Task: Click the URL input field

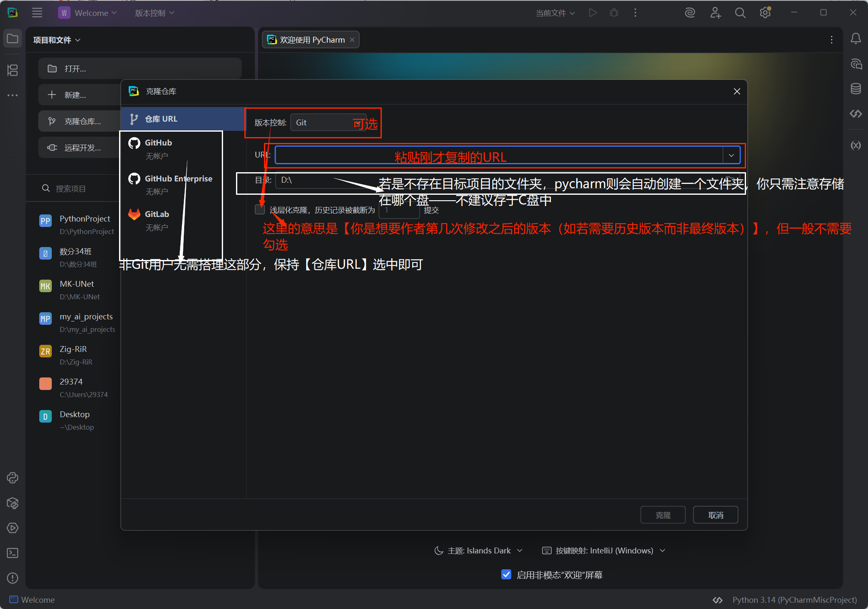Action: click(x=499, y=155)
